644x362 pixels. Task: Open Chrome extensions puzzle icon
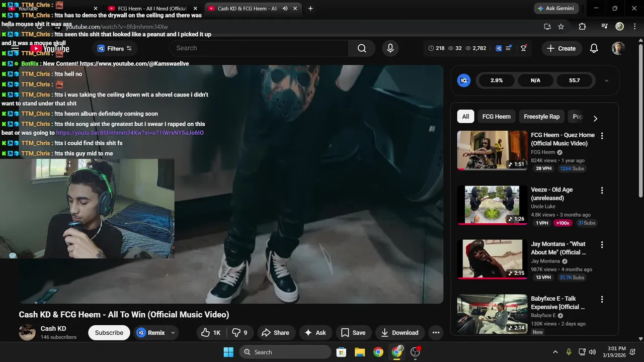(x=582, y=27)
